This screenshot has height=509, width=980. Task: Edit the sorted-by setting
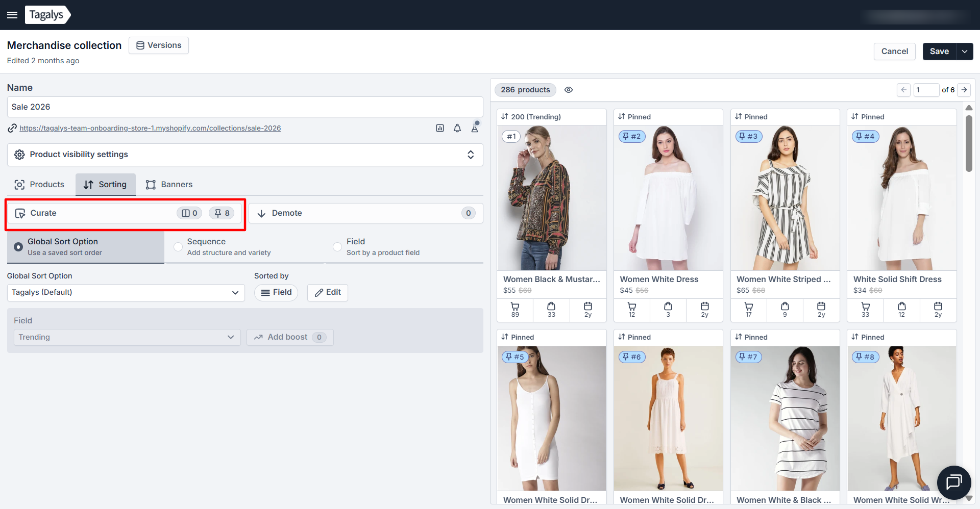tap(328, 292)
